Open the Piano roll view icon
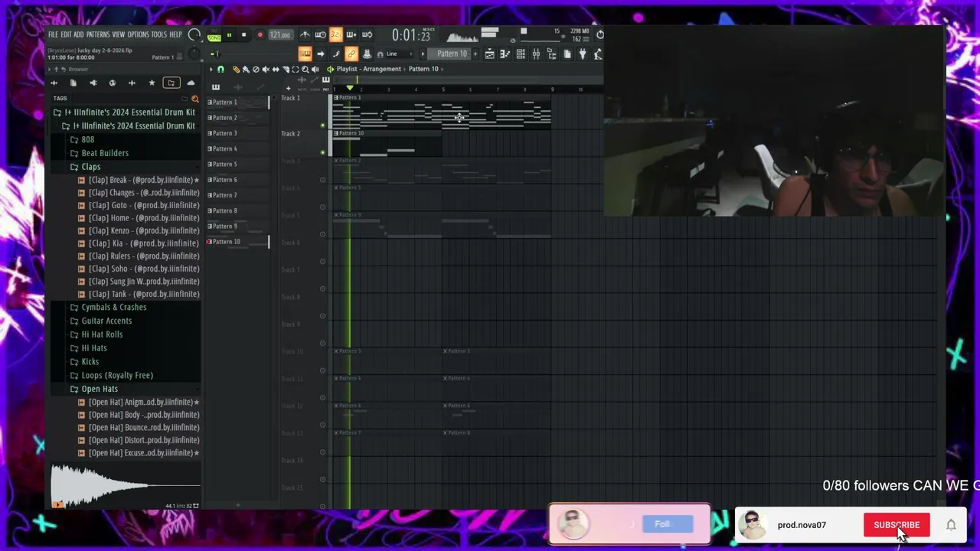The width and height of the screenshot is (980, 551). click(x=505, y=54)
